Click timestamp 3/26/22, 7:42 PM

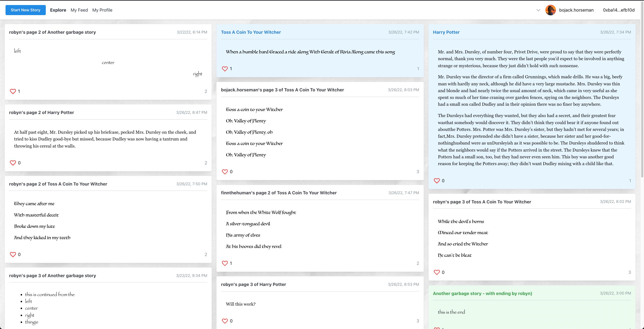[404, 32]
